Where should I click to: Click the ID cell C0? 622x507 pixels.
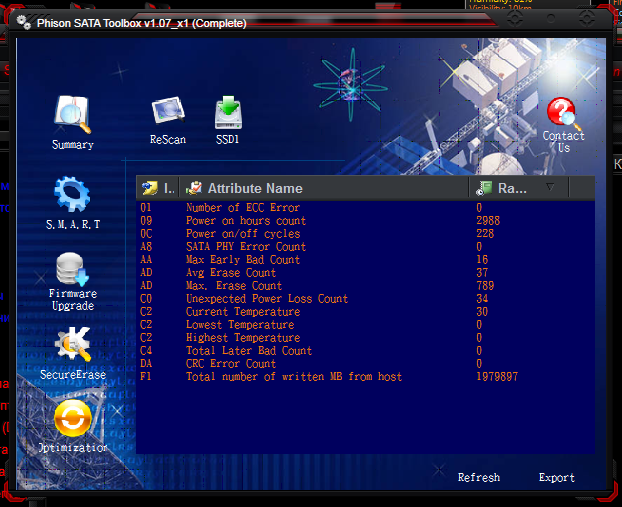point(146,299)
